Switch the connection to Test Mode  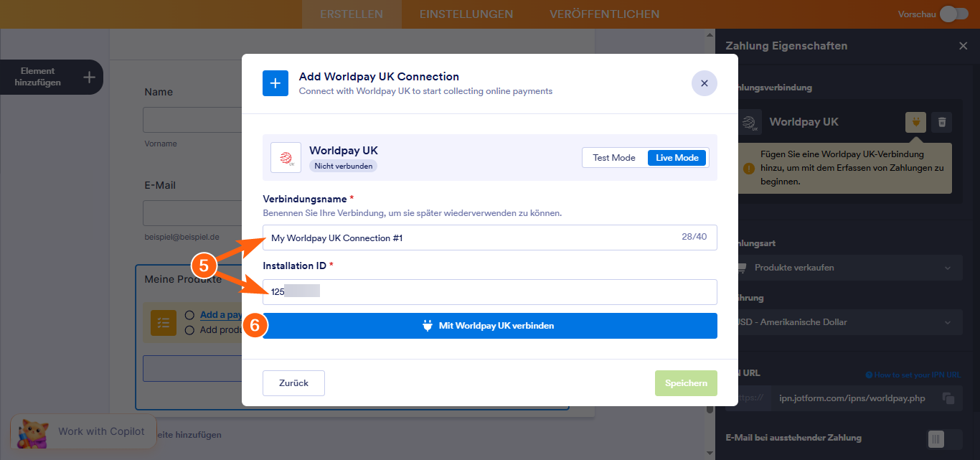(x=616, y=157)
